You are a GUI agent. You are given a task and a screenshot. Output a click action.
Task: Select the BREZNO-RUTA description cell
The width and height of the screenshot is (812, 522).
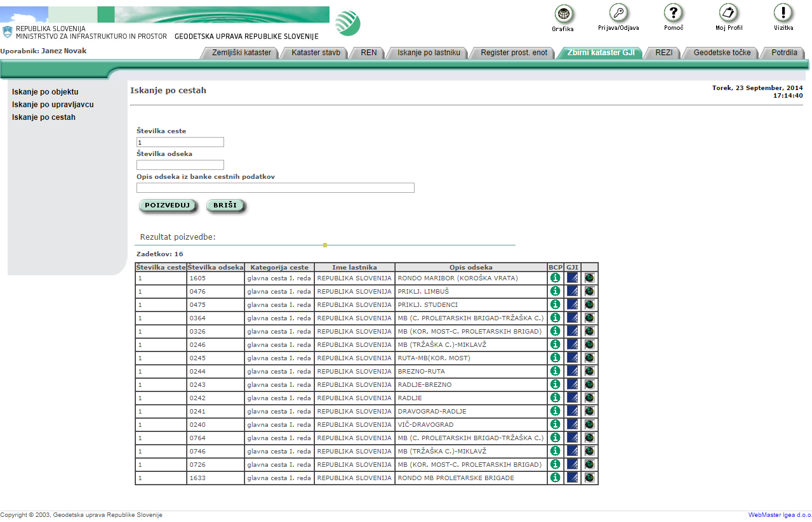coord(471,371)
